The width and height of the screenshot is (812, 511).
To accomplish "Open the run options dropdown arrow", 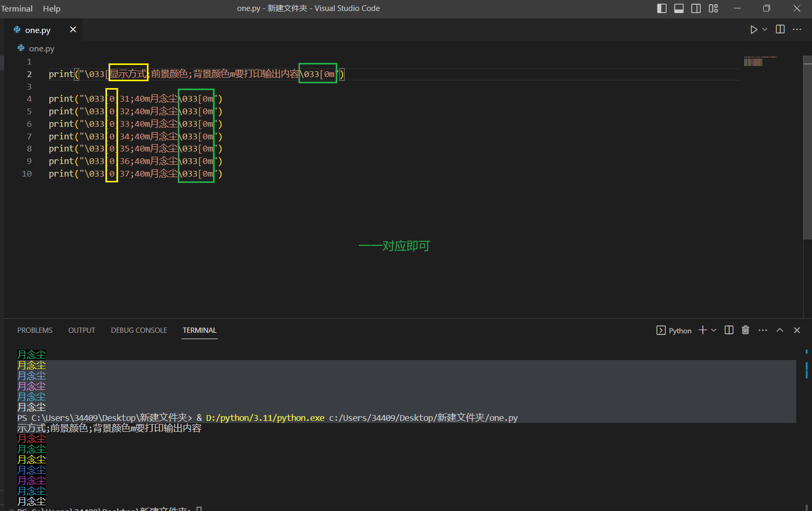I will point(765,30).
